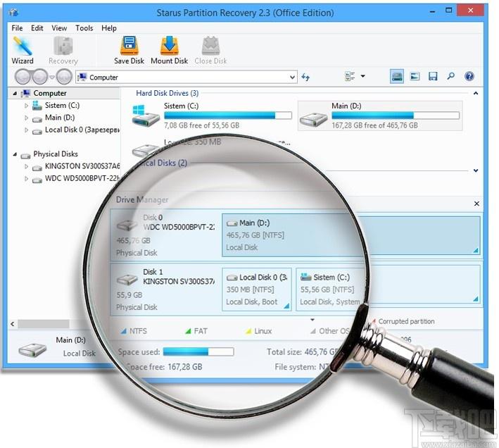The height and width of the screenshot is (448, 499).
Task: Click the Hard Disk Drives (3) header
Action: point(167,93)
